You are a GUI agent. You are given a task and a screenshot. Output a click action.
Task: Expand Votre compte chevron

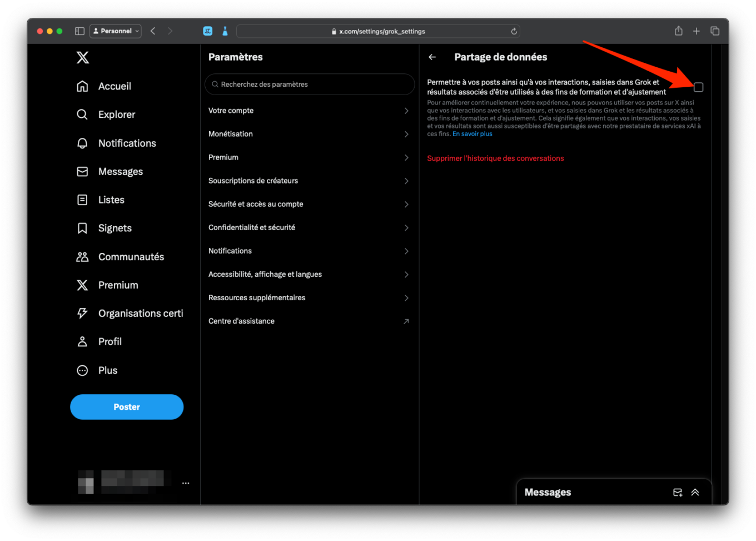click(x=406, y=111)
